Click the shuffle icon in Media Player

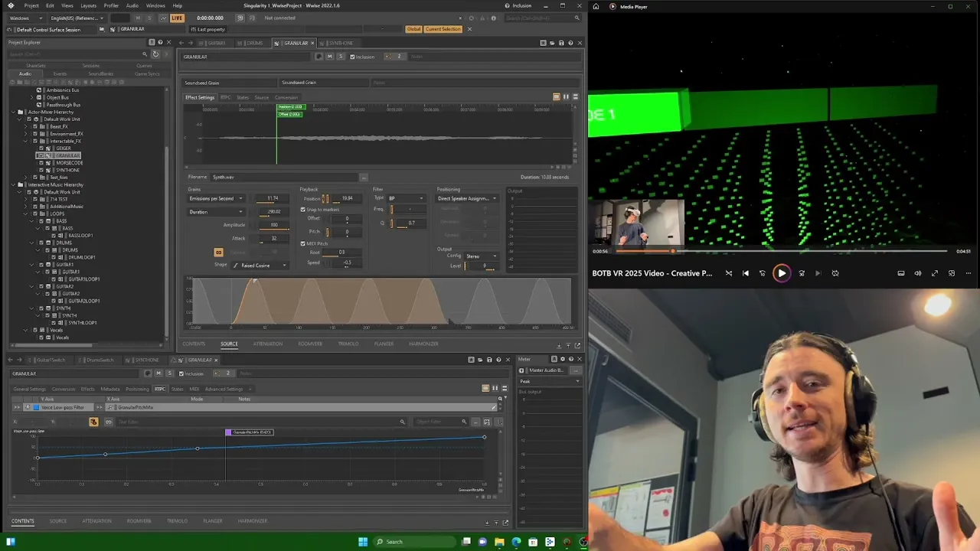coord(728,273)
